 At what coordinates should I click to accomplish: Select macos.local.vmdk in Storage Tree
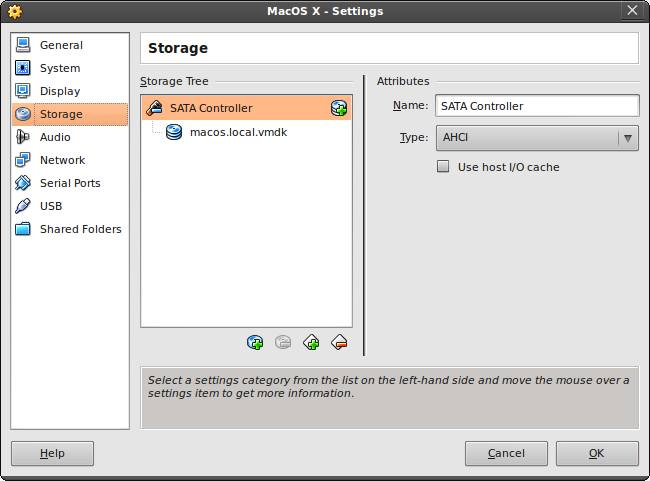point(238,132)
